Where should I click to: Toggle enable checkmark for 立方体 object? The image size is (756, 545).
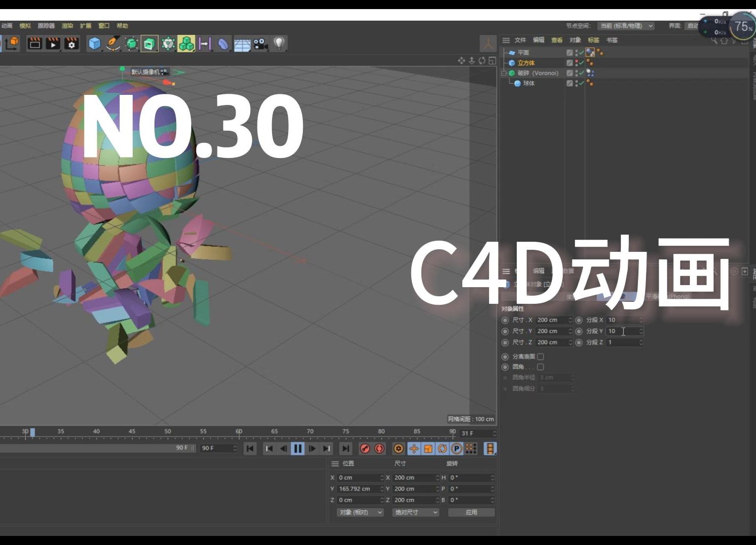click(x=581, y=63)
